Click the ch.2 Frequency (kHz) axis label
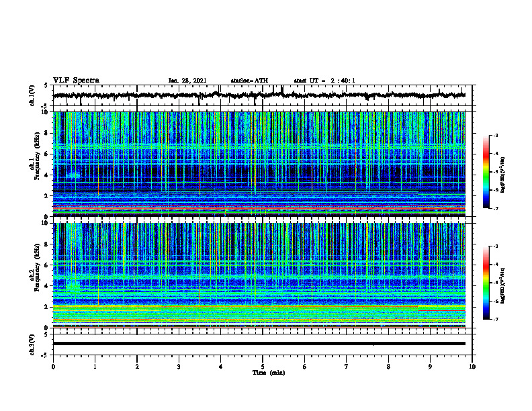This screenshot has width=532, height=411. click(35, 267)
